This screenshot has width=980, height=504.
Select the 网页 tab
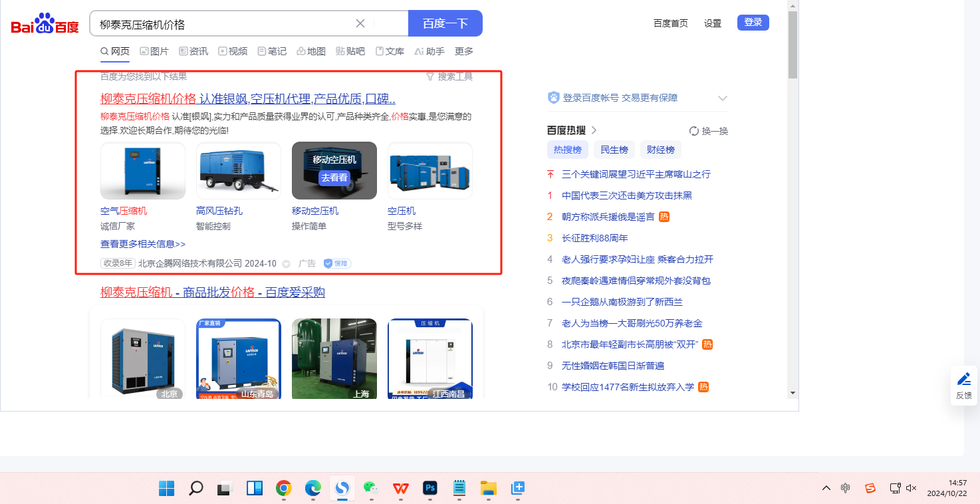click(x=115, y=51)
